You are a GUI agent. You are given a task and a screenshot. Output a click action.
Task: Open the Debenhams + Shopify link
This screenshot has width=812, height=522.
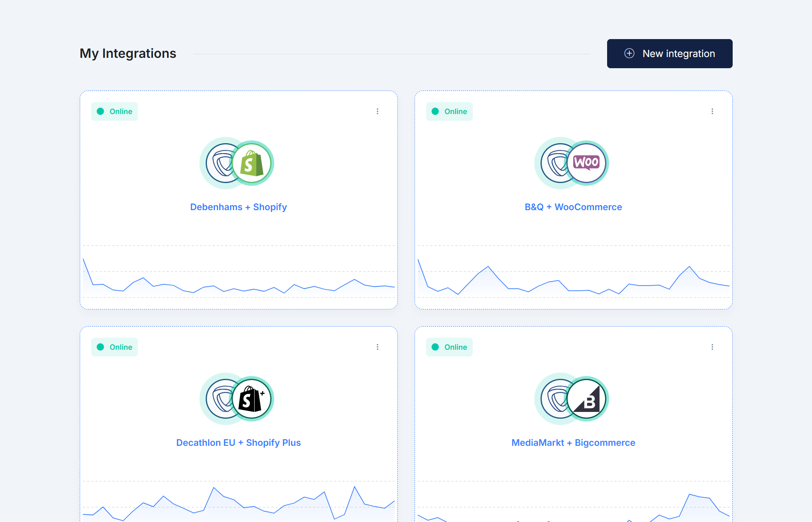(x=238, y=207)
